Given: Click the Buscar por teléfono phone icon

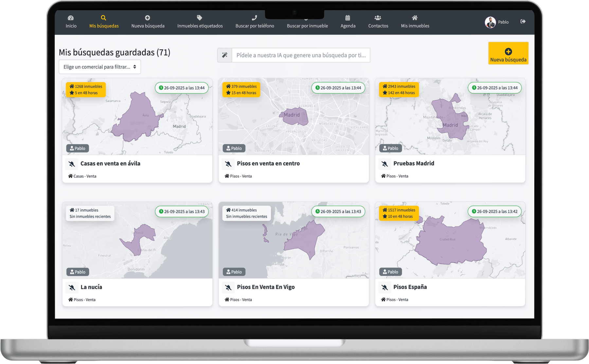Looking at the screenshot, I should point(255,18).
